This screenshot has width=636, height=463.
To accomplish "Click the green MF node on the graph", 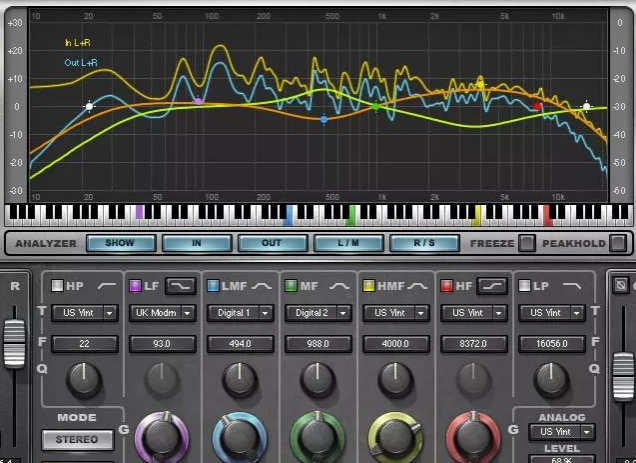I will pyautogui.click(x=376, y=107).
